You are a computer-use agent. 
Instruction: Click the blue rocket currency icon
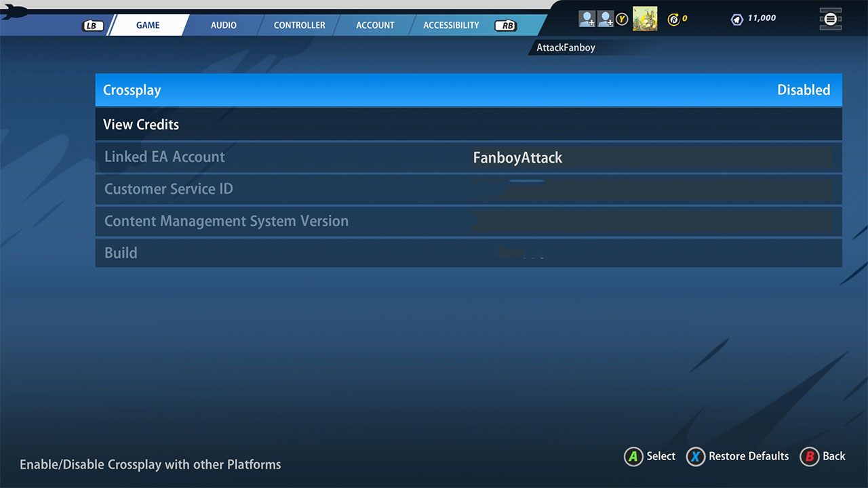[x=737, y=19]
